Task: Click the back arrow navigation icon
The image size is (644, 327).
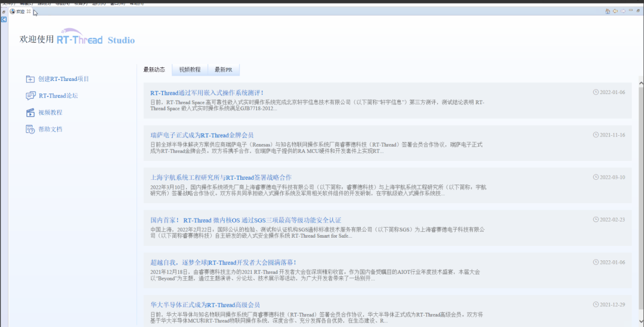Action: click(x=615, y=11)
